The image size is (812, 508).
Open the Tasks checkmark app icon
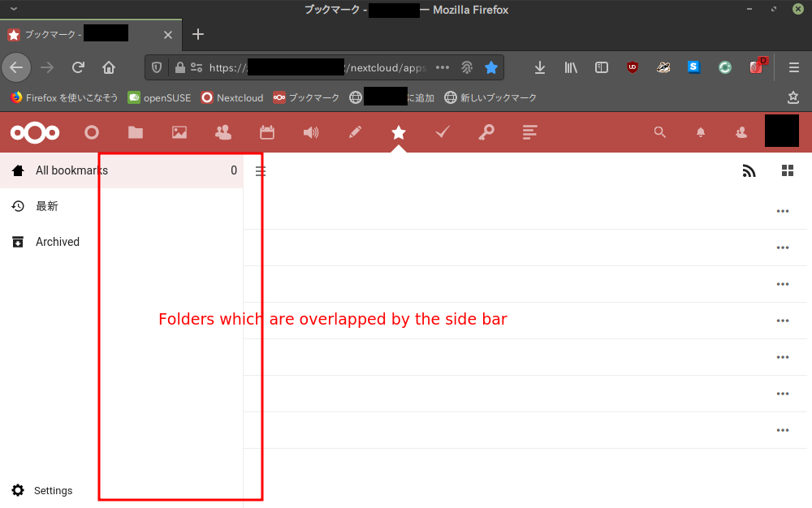tap(443, 132)
